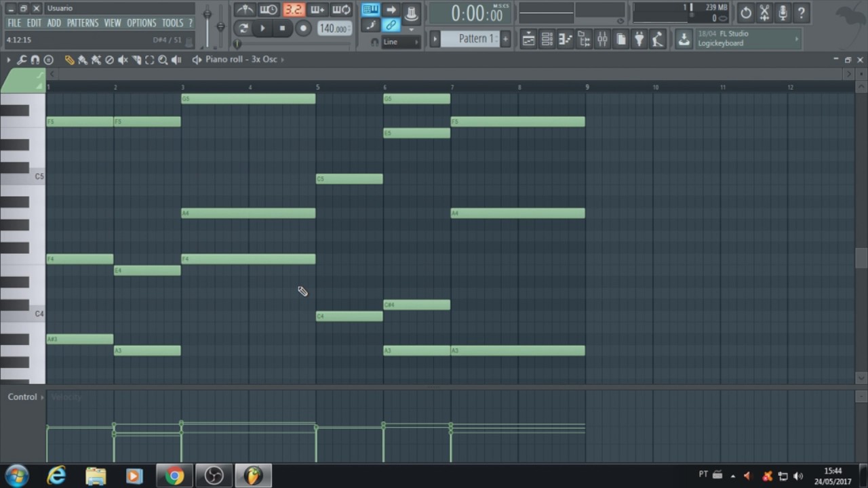Screen dimensions: 868x488
Task: Open piano roll Snap magnet options
Action: coord(35,60)
